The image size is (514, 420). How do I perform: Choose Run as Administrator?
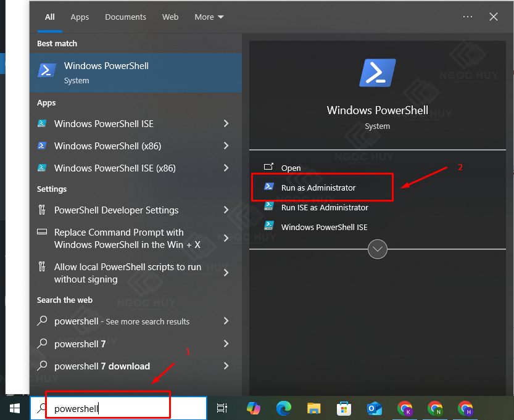(318, 187)
